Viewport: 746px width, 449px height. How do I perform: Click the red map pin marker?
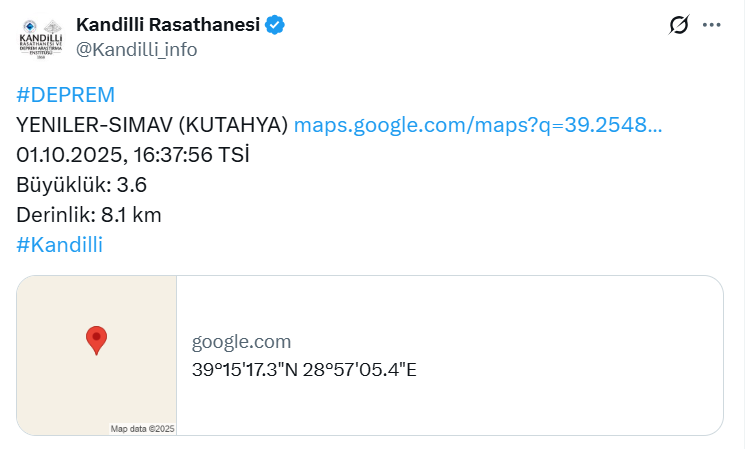[x=96, y=340]
